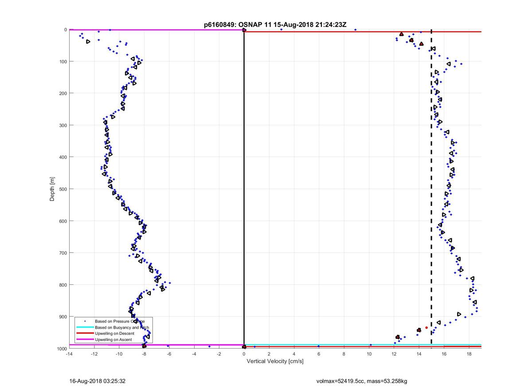Click depth axis tick label "900"
This screenshot has height=392, width=532.
click(63, 317)
